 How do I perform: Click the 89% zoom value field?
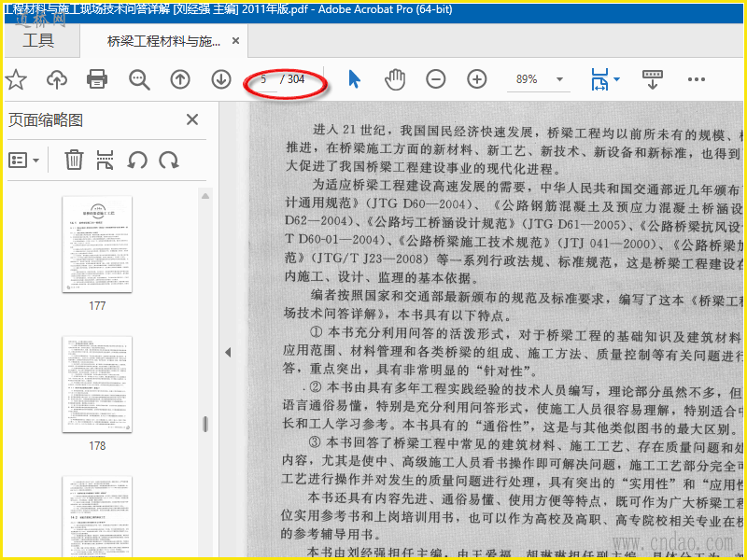[527, 79]
